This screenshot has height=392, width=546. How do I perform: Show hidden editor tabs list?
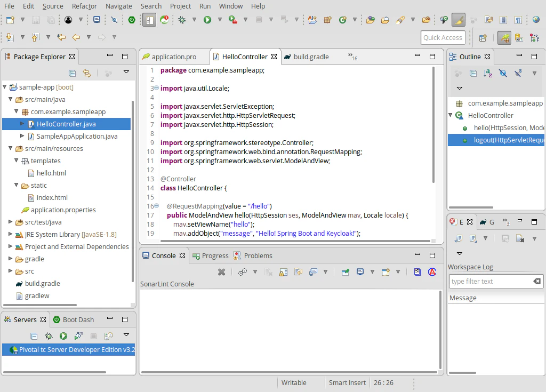coord(352,57)
